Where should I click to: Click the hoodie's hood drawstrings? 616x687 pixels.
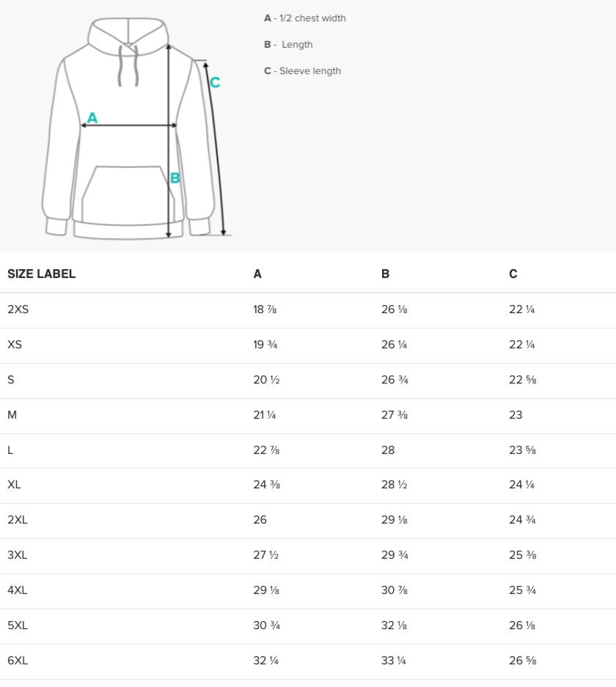(x=128, y=67)
